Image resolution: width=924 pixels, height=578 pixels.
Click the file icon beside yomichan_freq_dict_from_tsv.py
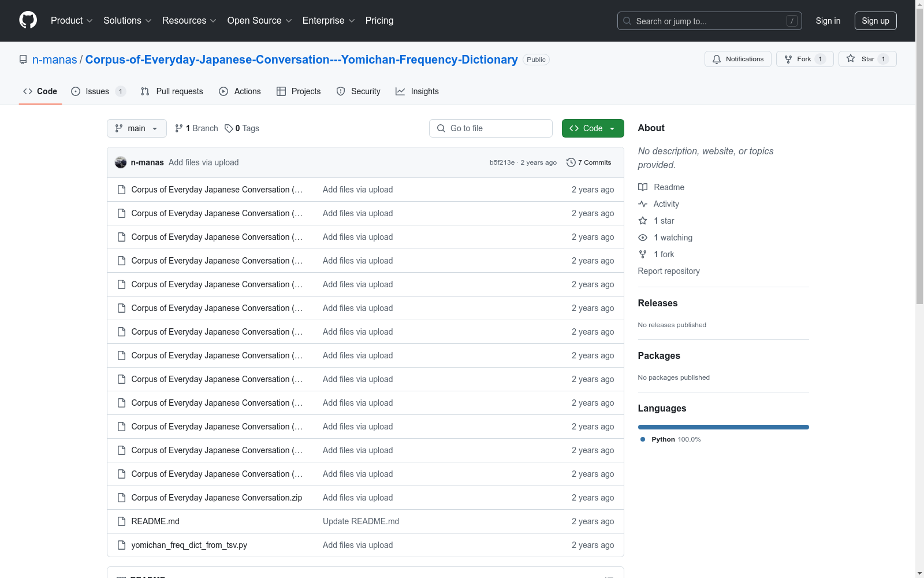[121, 545]
